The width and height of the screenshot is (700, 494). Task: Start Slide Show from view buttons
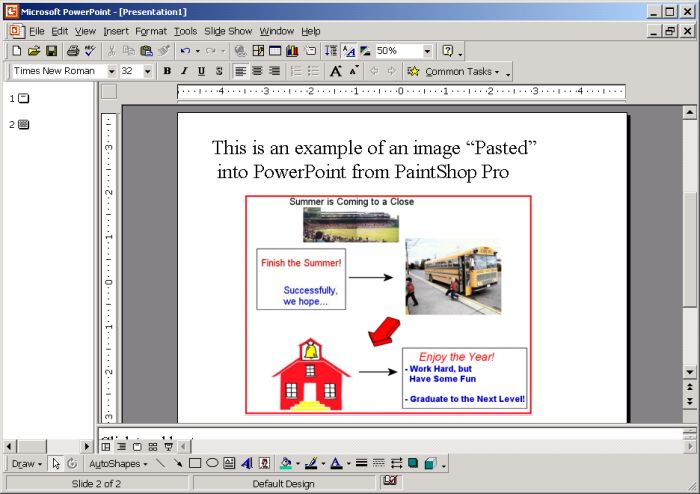tap(169, 446)
